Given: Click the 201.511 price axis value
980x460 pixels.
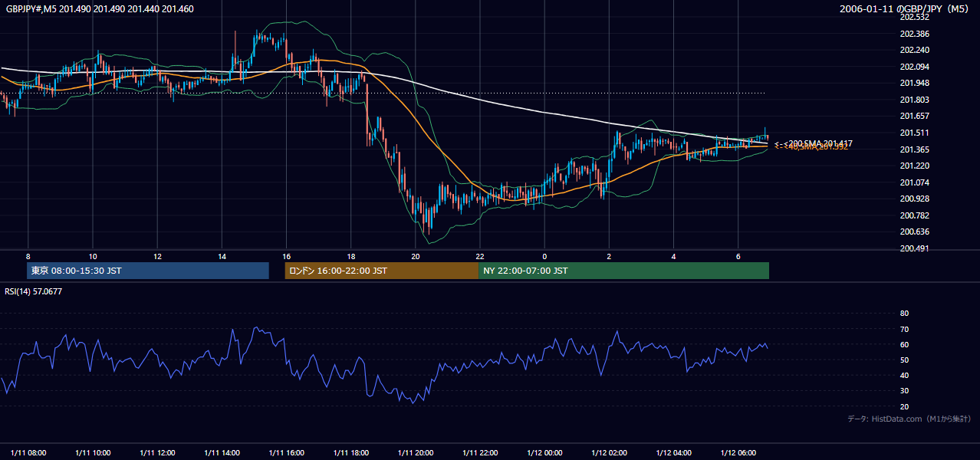Looking at the screenshot, I should pos(914,133).
